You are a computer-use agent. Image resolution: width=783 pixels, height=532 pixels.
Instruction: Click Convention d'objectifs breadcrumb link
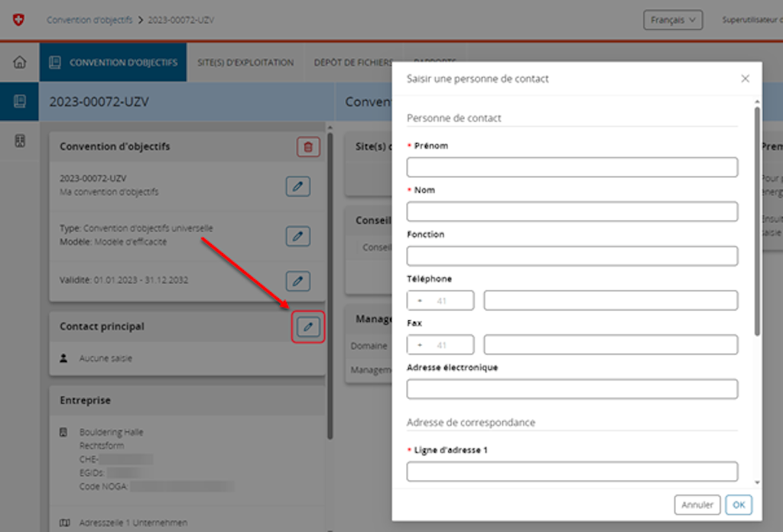point(89,20)
